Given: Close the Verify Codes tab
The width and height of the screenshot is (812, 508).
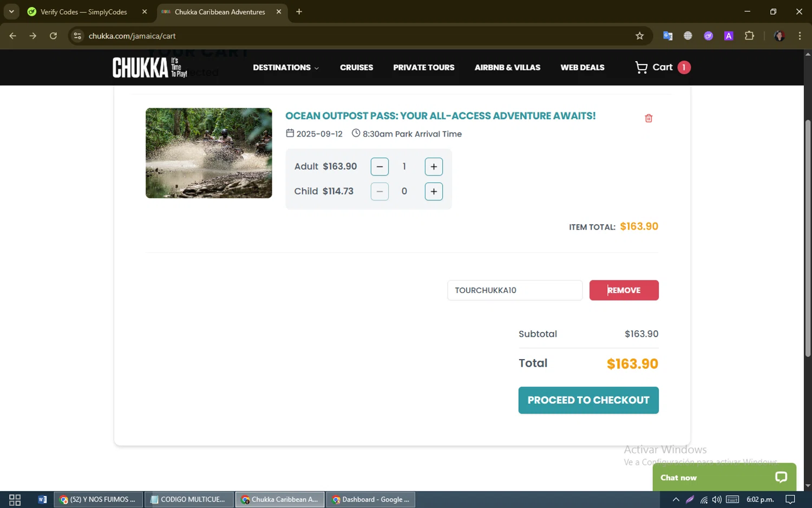Looking at the screenshot, I should (x=145, y=12).
